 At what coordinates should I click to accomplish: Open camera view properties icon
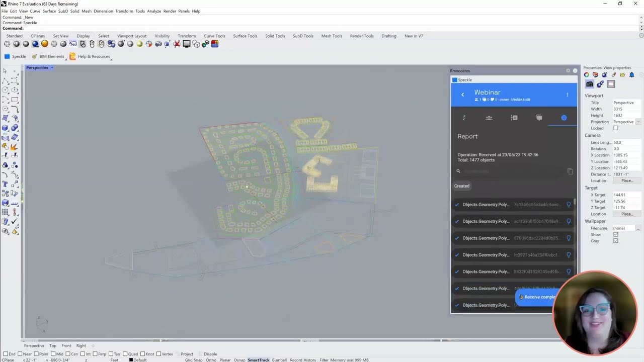pos(589,84)
